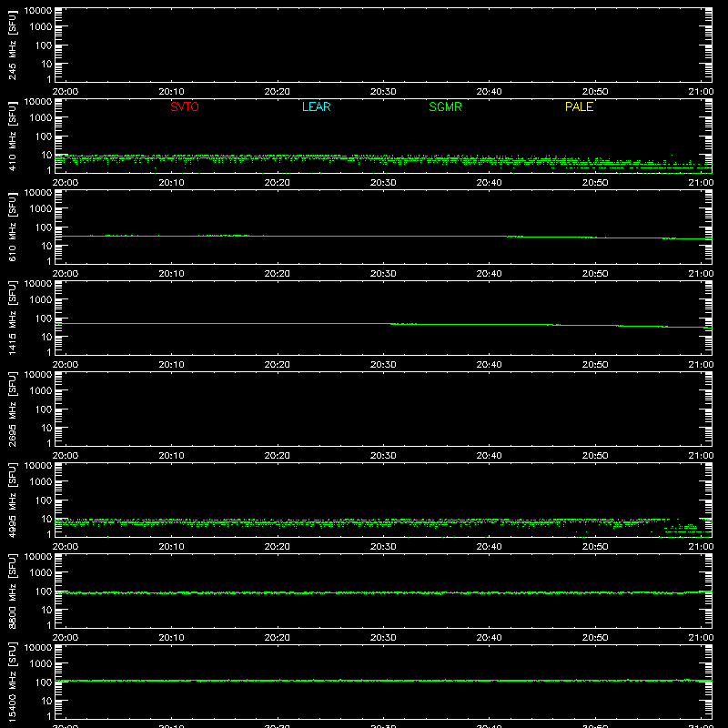Click the green SGMR station label
This screenshot has width=728, height=728.
(445, 106)
